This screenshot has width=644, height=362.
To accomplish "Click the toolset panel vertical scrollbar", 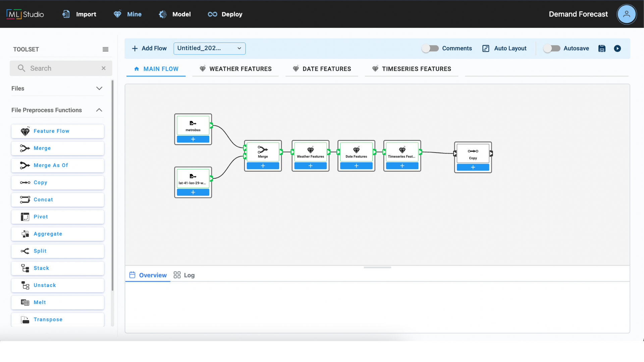I will click(112, 184).
